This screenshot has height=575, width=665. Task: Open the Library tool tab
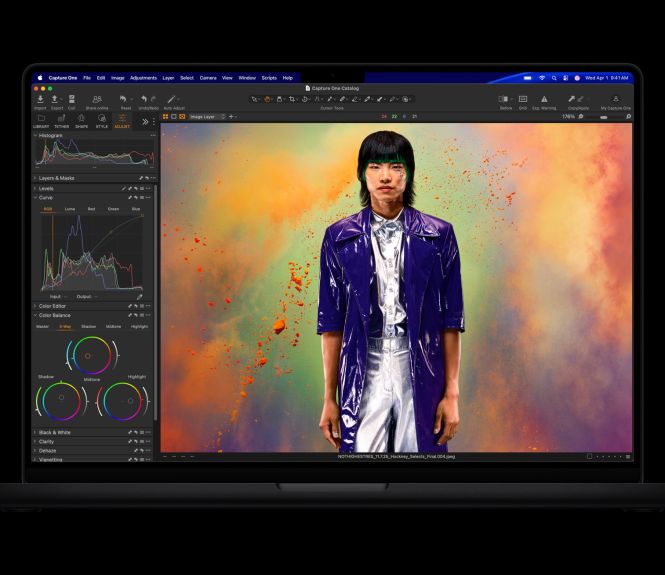(x=41, y=120)
